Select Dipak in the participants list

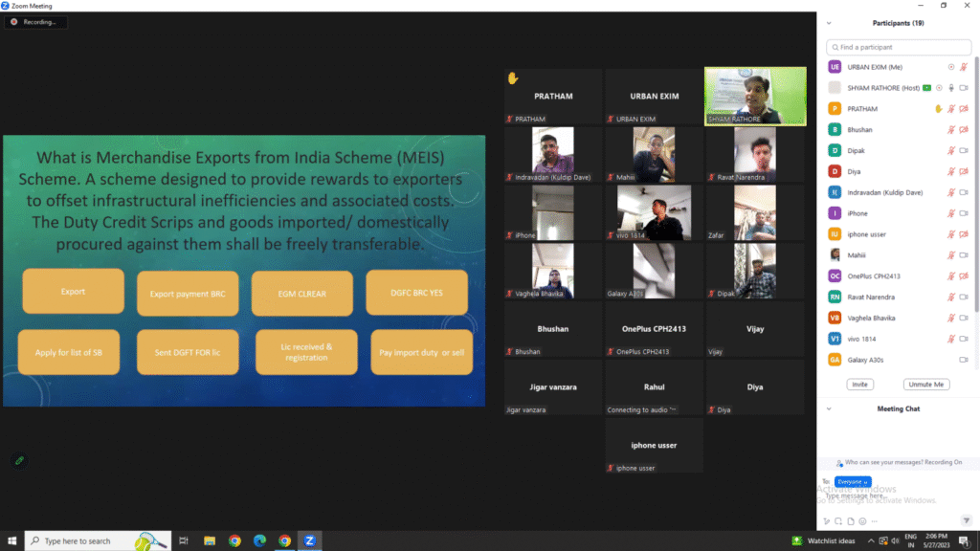[x=859, y=150]
